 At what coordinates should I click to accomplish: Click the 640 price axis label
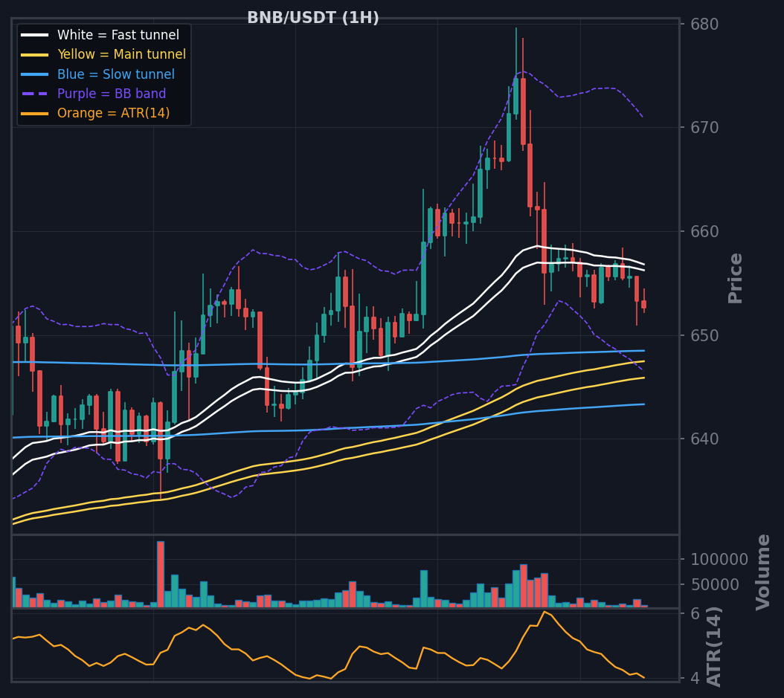[x=704, y=439]
